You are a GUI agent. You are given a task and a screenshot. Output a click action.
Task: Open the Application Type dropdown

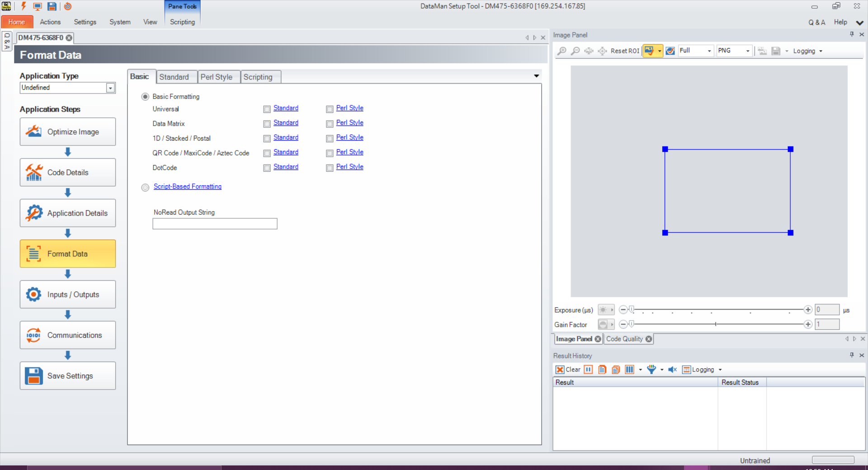pos(110,88)
